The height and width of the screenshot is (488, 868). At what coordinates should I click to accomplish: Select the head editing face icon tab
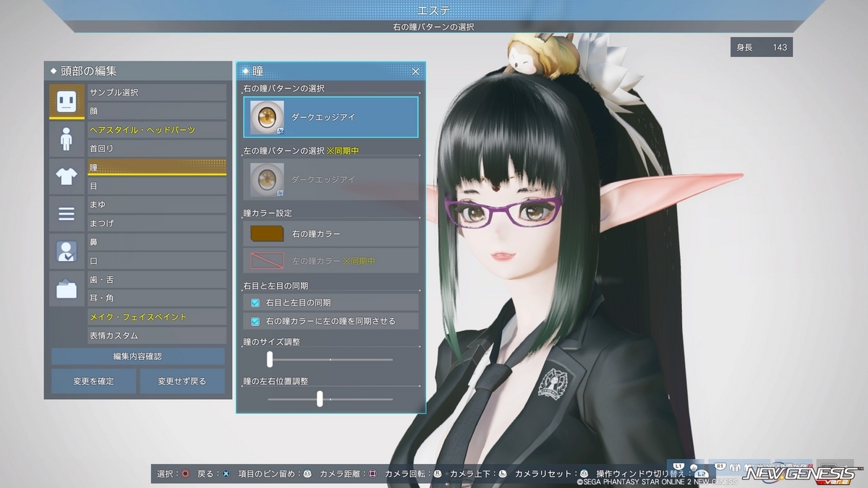point(67,101)
